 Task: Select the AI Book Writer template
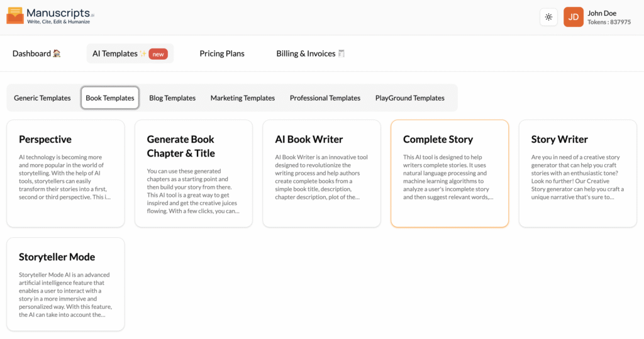tap(321, 174)
